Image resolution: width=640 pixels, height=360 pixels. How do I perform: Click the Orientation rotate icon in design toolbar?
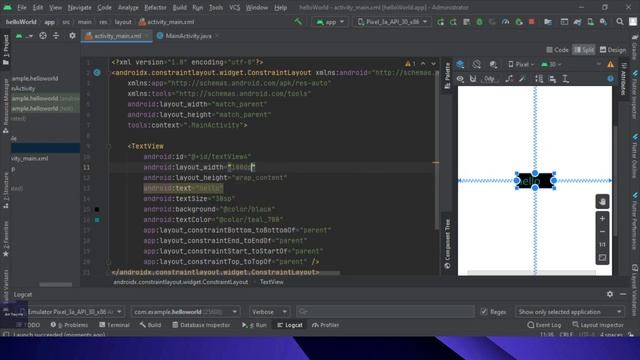[476, 64]
